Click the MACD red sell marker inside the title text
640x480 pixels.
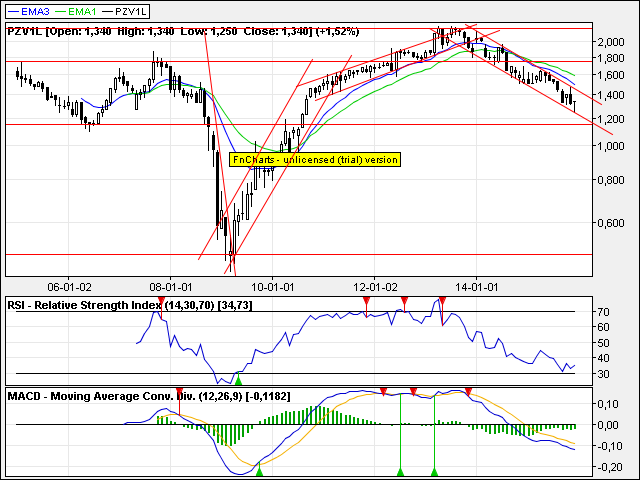pyautogui.click(x=179, y=393)
